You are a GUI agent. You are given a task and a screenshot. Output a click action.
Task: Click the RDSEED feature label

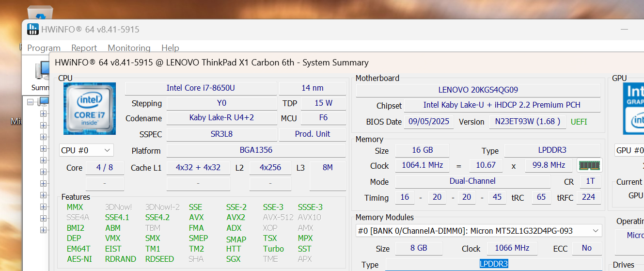(159, 259)
